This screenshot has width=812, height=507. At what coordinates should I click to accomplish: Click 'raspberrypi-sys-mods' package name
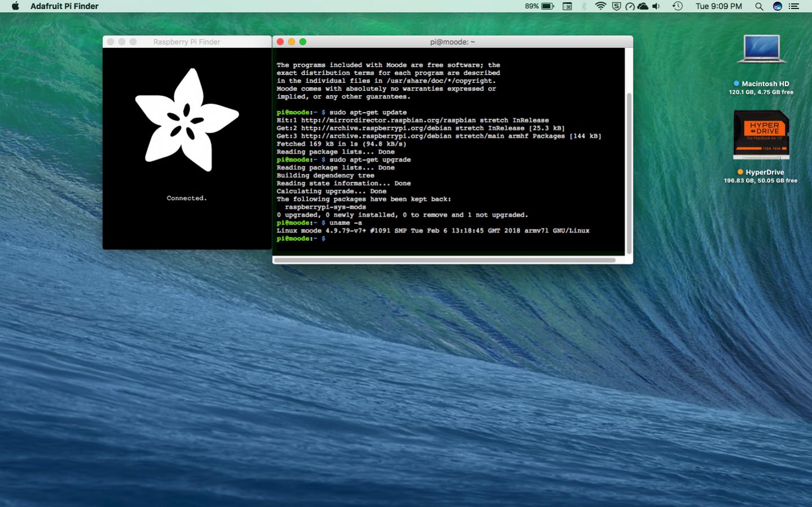325,207
